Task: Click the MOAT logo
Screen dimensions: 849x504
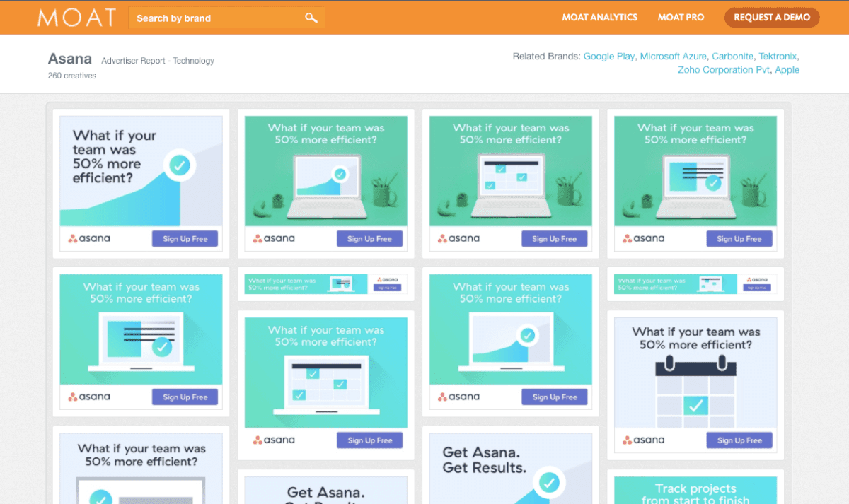Action: (x=76, y=18)
